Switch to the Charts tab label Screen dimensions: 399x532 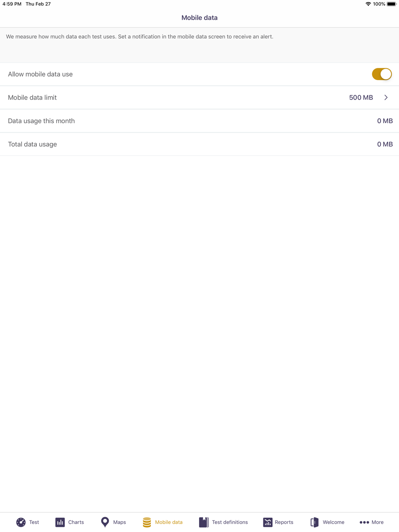tap(76, 522)
